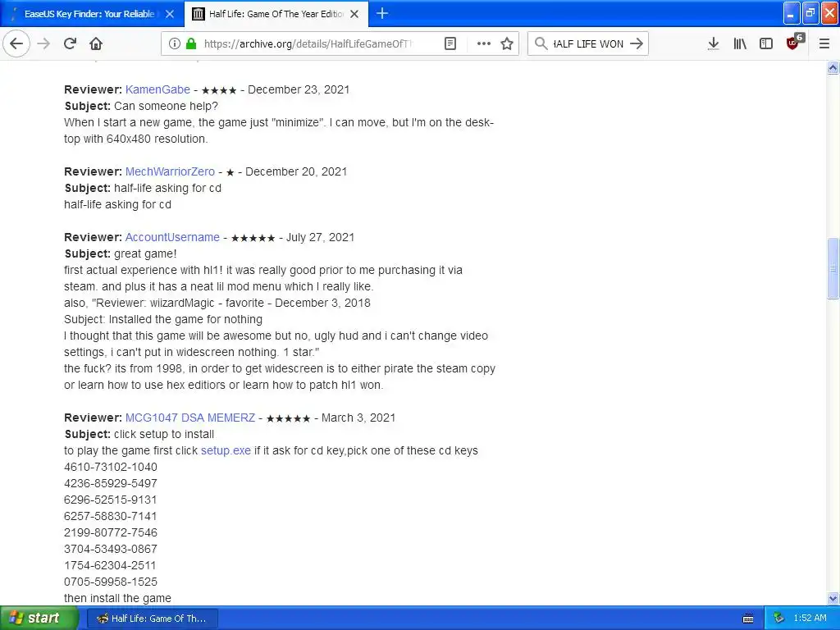The width and height of the screenshot is (840, 630).
Task: Click the December 23, 2021 review date
Action: (x=299, y=89)
